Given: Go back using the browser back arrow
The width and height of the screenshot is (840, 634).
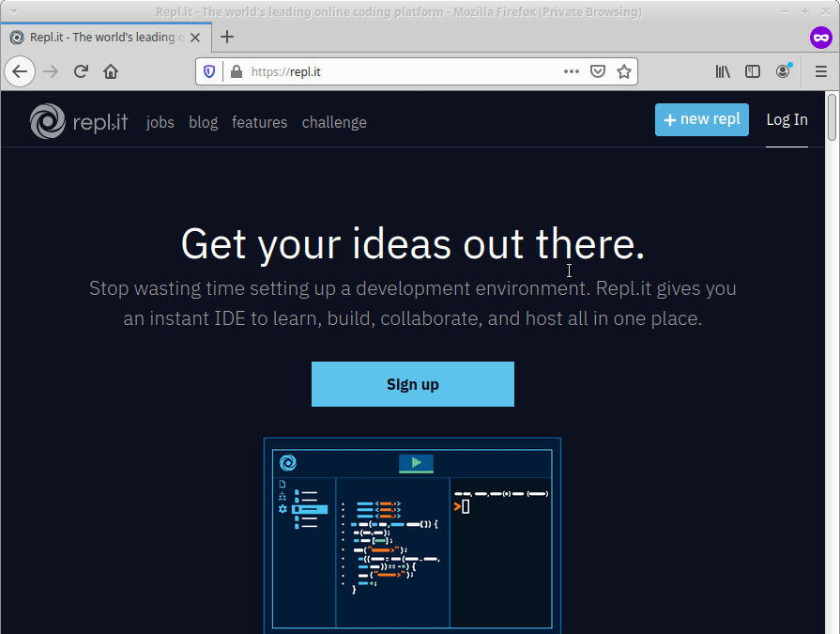Looking at the screenshot, I should (20, 71).
